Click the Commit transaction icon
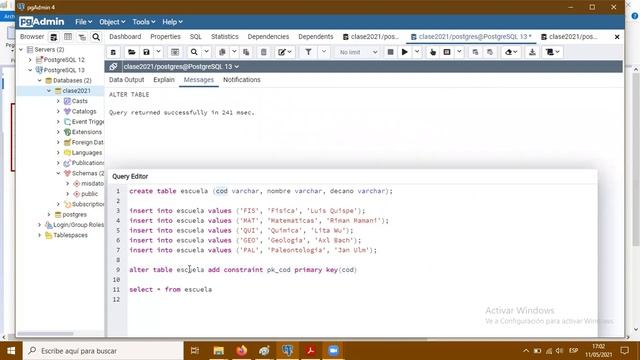This screenshot has width=640, height=360. (x=475, y=52)
